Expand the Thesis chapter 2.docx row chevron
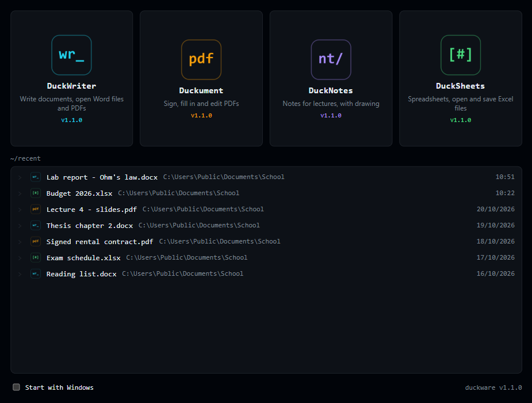This screenshot has width=532, height=403. coord(20,226)
